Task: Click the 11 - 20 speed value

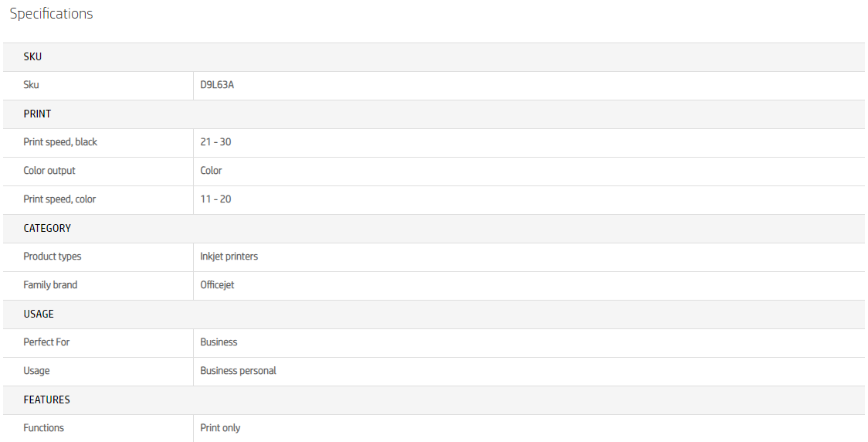Action: [215, 199]
